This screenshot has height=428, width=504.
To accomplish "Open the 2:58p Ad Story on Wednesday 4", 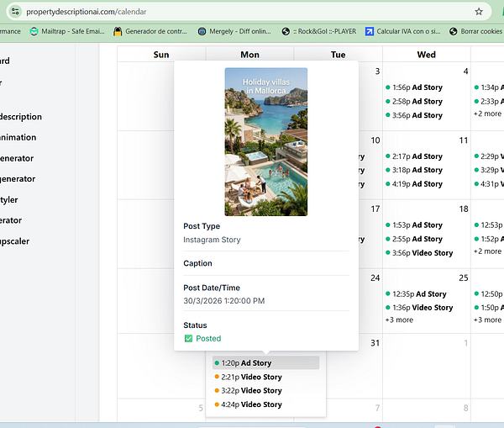I will pos(414,102).
